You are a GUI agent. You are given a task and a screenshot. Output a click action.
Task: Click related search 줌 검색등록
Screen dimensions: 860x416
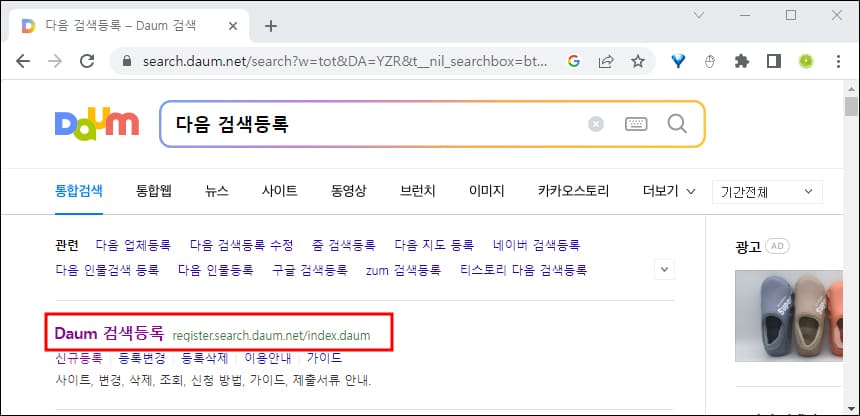(344, 245)
